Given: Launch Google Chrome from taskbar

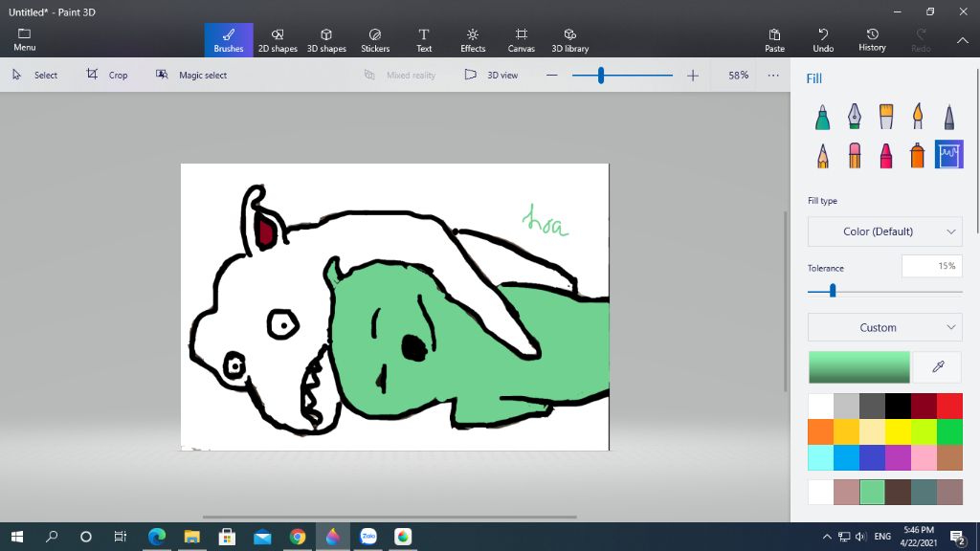Looking at the screenshot, I should pos(298,537).
